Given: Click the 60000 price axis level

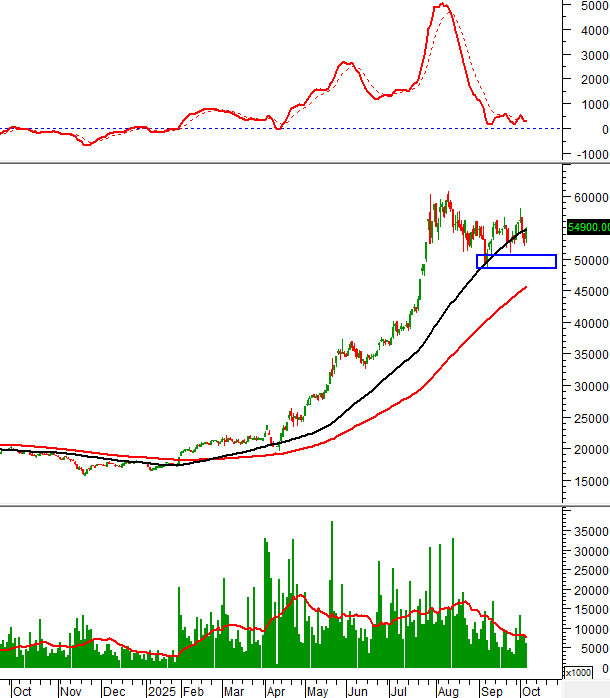Looking at the screenshot, I should (588, 197).
